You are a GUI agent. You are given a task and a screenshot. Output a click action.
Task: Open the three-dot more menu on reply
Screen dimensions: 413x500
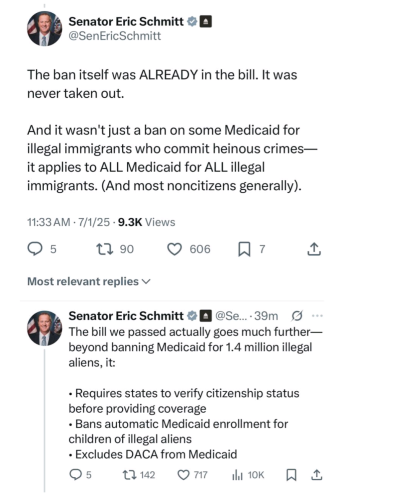coord(317,316)
